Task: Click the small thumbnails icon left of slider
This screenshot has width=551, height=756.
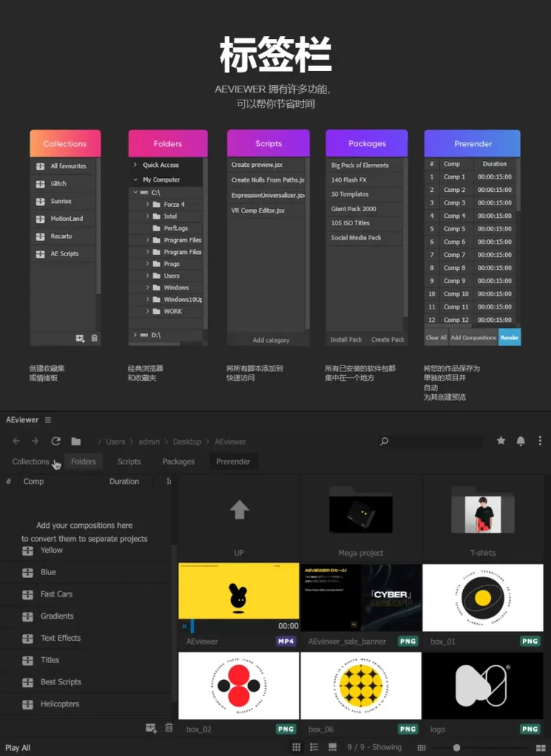Action: (x=421, y=748)
